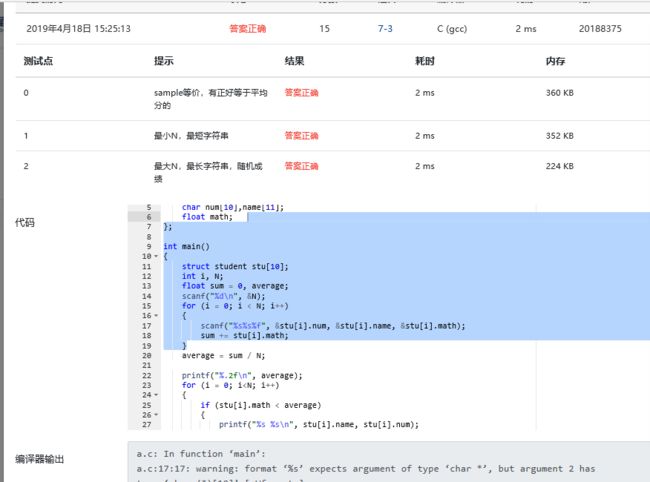The height and width of the screenshot is (482, 650).
Task: Click the 提示 column header
Action: (164, 61)
